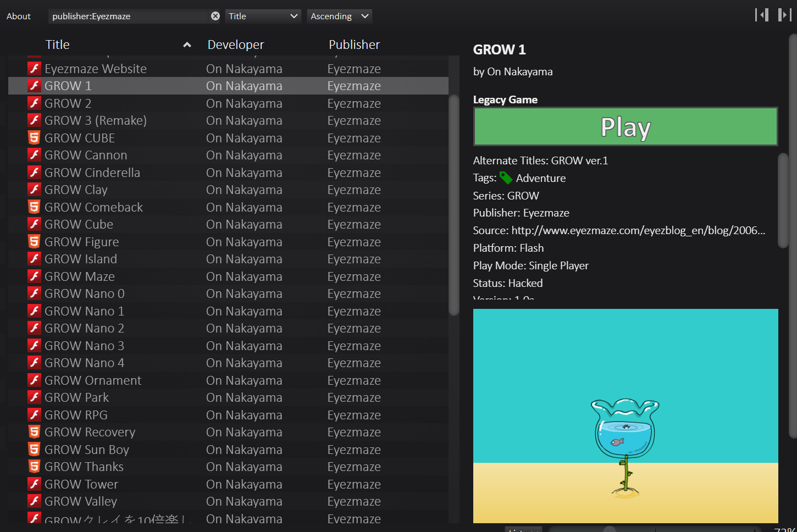Select the GROW Valley title

click(x=81, y=501)
